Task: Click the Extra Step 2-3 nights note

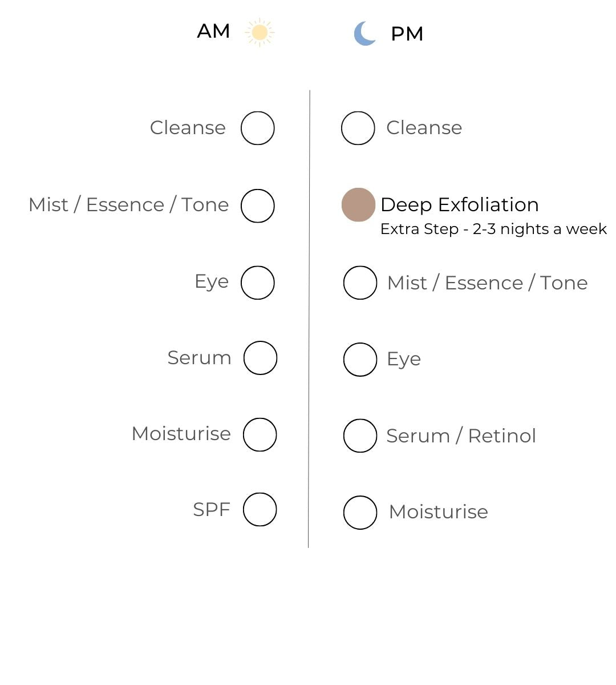Action: click(493, 229)
